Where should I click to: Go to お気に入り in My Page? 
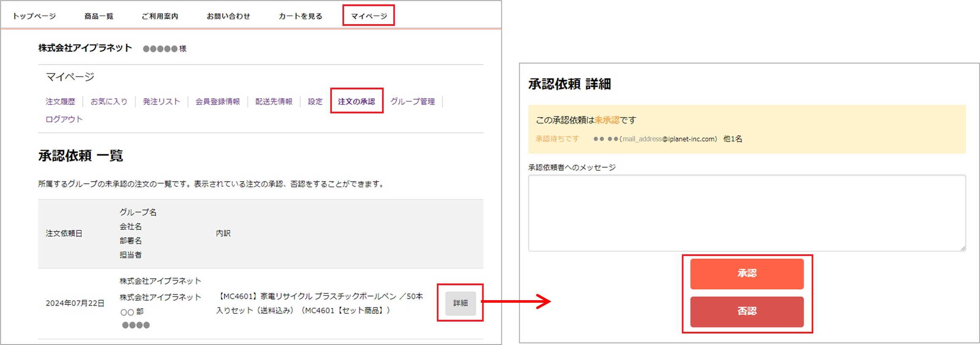[109, 101]
